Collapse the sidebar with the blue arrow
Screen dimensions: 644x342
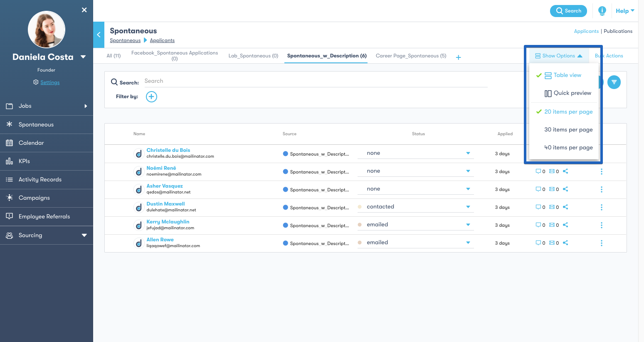click(99, 35)
